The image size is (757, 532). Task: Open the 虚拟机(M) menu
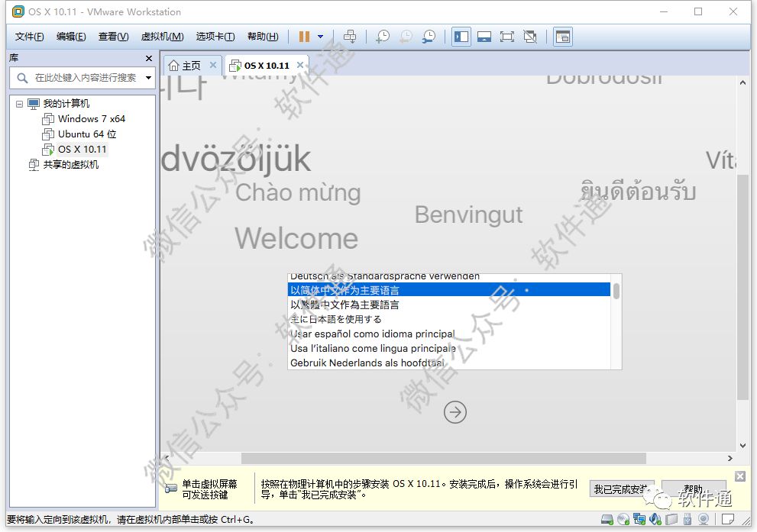(x=162, y=37)
